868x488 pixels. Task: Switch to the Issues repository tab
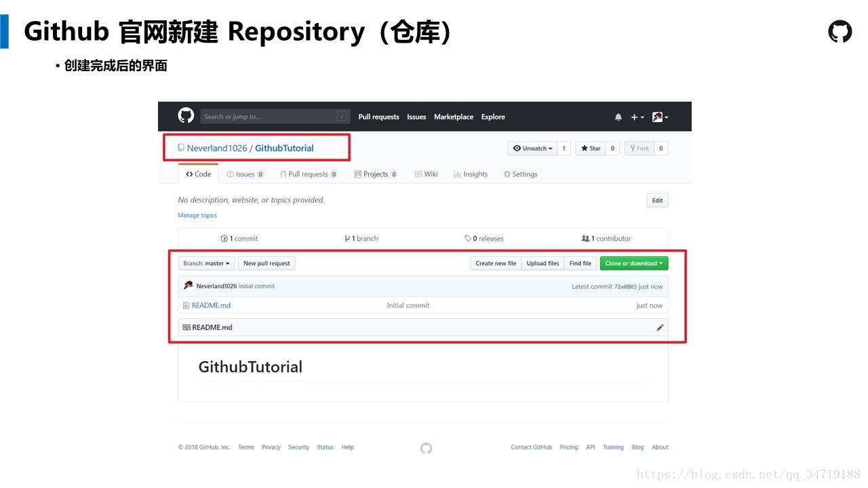click(x=245, y=174)
